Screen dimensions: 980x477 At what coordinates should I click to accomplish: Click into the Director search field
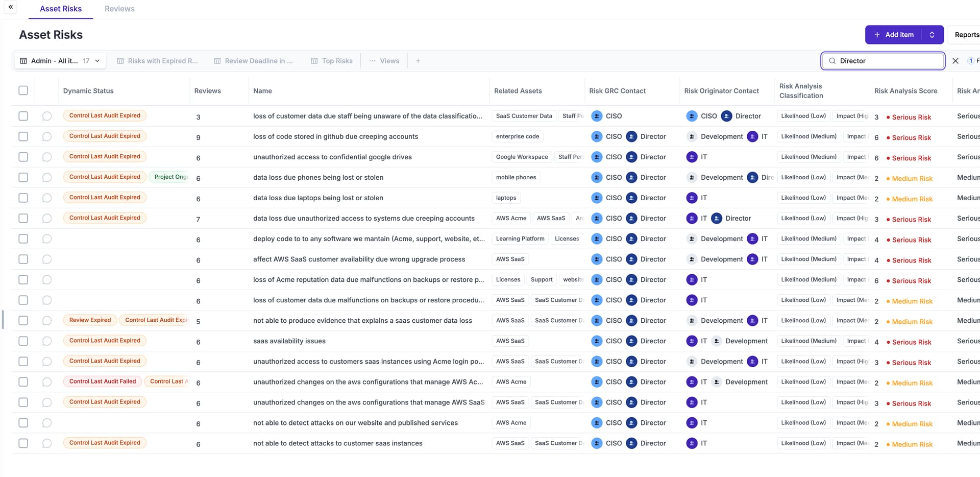[x=888, y=61]
